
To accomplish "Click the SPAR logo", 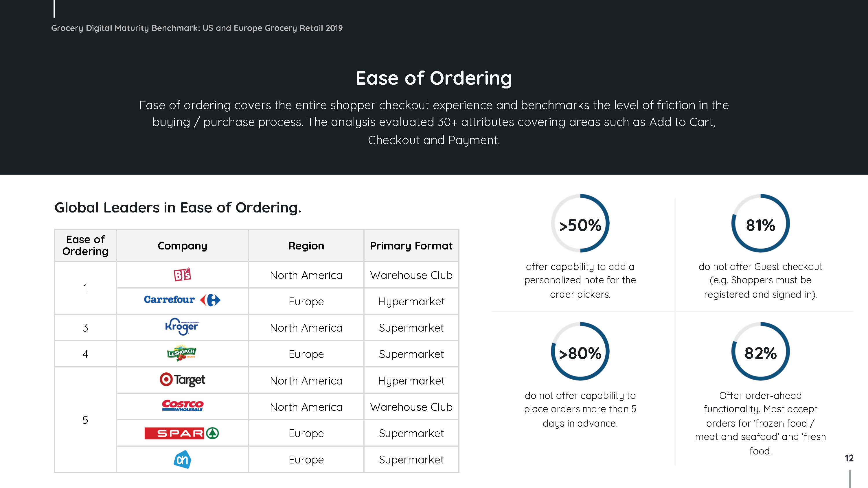I will pos(182,433).
